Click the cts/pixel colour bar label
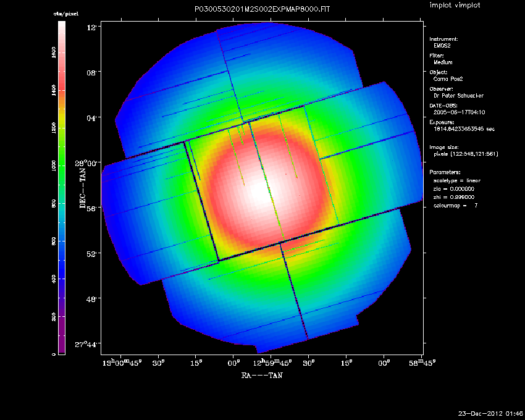The width and height of the screenshot is (525, 420). 61,14
